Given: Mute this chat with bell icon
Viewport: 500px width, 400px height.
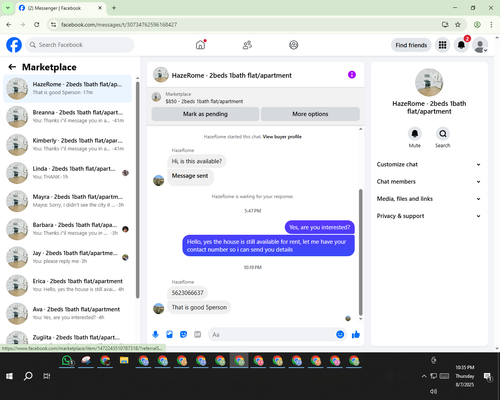Looking at the screenshot, I should pos(415,134).
